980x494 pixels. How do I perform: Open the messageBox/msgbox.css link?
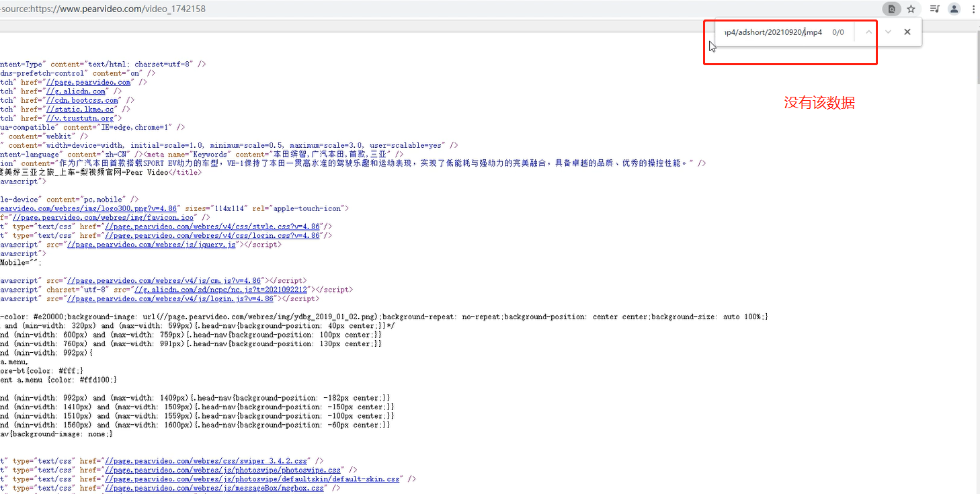pyautogui.click(x=214, y=488)
